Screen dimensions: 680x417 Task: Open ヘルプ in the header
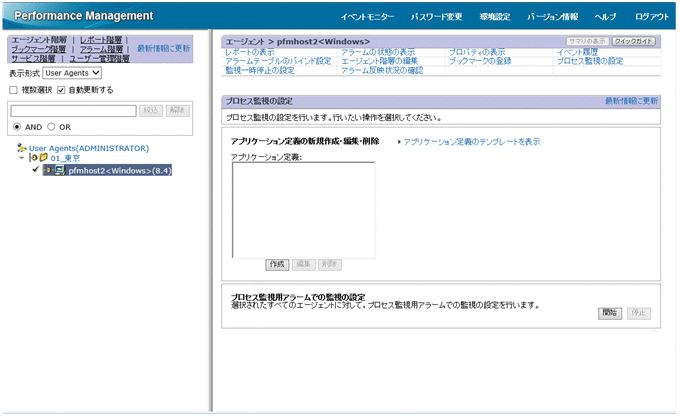pos(605,17)
